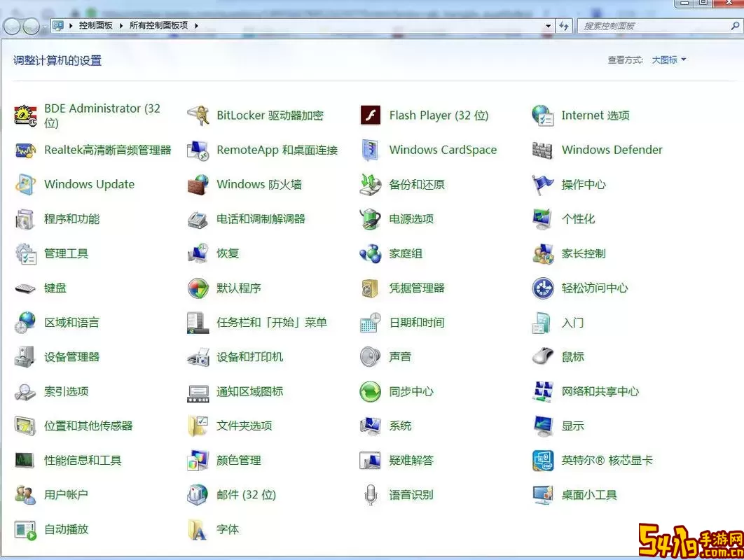The width and height of the screenshot is (744, 560).
Task: Open the Windows 防火墙 icon
Action: coord(198,185)
